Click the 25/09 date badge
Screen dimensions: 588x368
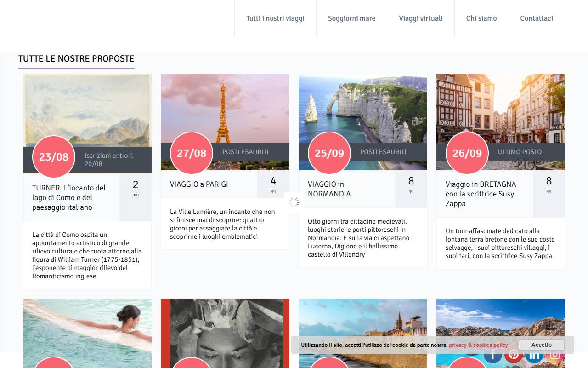(x=329, y=153)
